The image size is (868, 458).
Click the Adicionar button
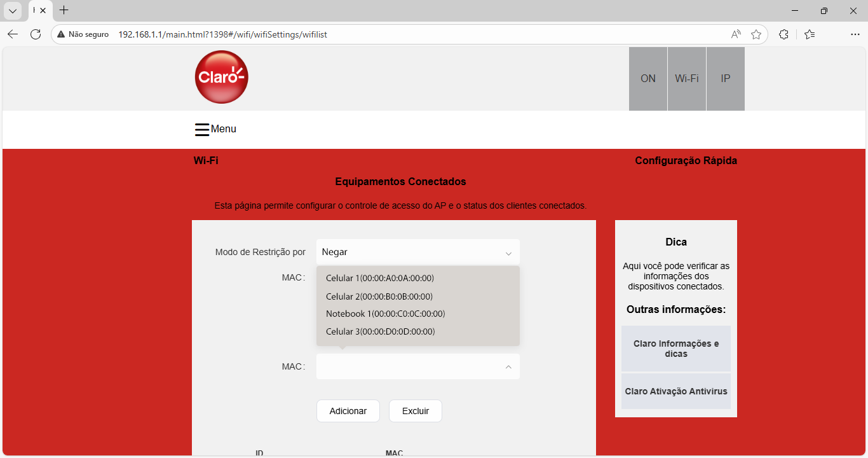(348, 411)
